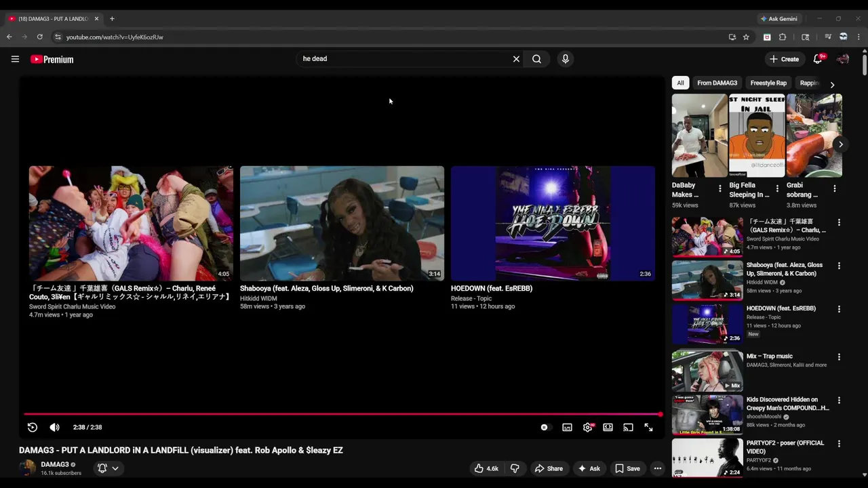Viewport: 868px width, 488px height.
Task: Install app icon in address bar
Action: [x=732, y=37]
